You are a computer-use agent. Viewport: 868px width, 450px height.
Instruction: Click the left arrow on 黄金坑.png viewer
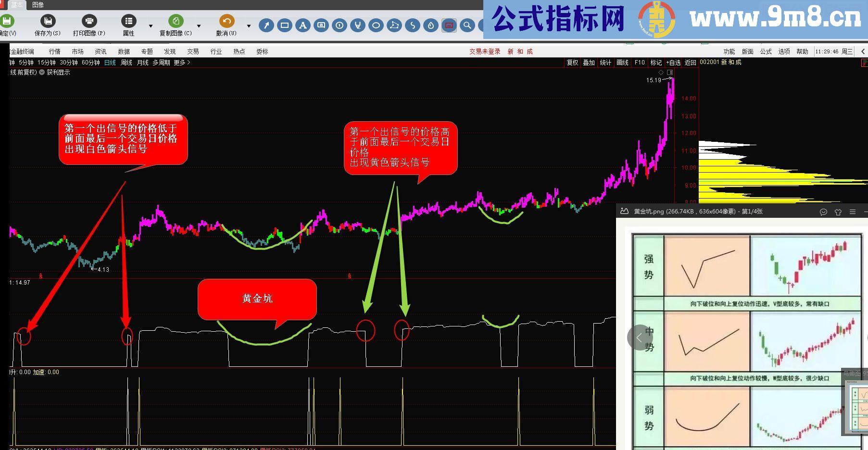click(x=640, y=337)
